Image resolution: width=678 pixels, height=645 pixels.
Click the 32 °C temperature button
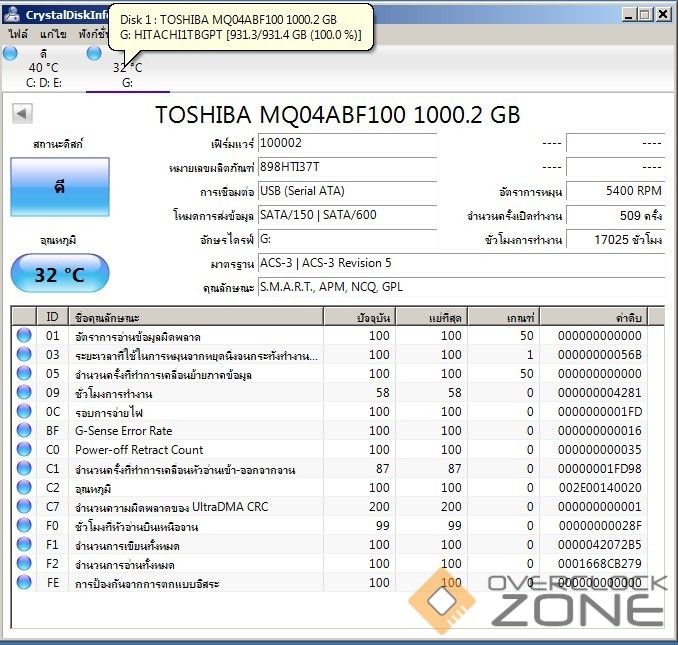(x=60, y=275)
